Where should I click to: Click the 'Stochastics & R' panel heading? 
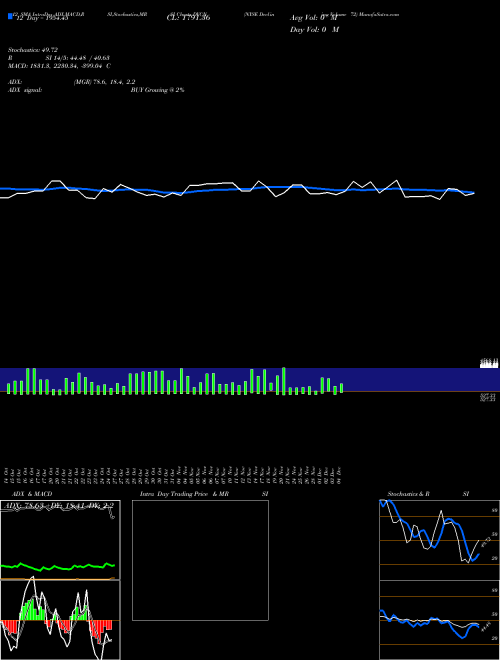(409, 494)
